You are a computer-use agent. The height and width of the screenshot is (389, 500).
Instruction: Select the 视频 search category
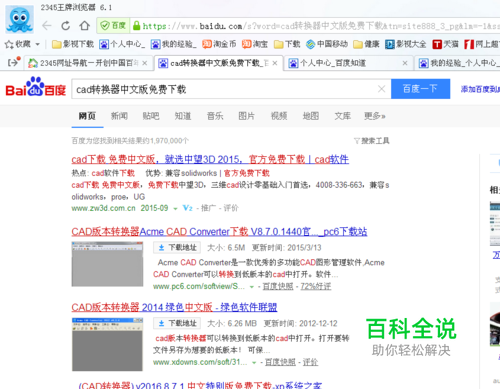click(x=279, y=116)
